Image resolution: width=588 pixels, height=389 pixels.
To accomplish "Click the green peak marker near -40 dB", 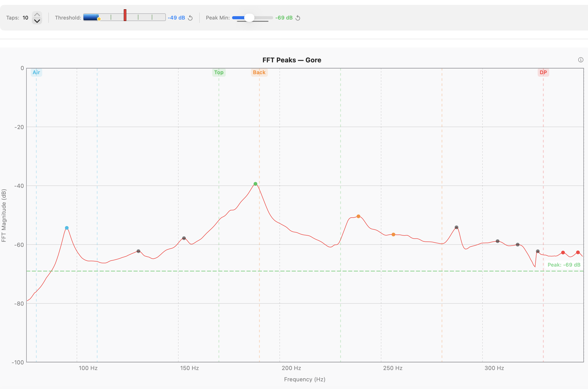I will coord(255,184).
